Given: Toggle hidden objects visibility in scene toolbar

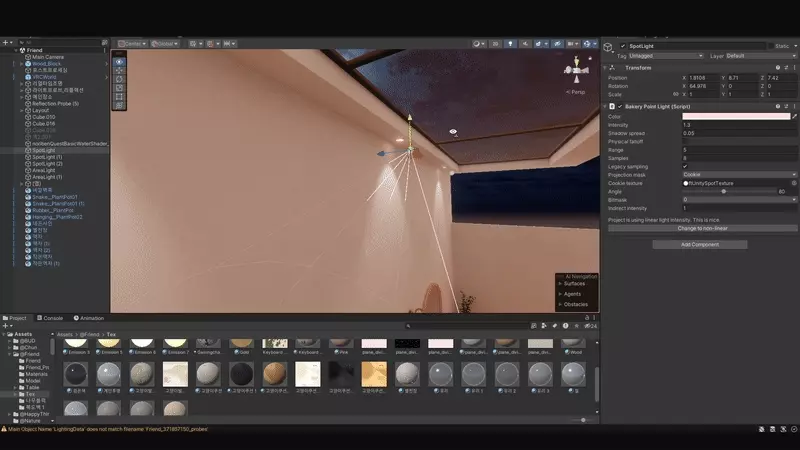Looking at the screenshot, I should tap(557, 44).
